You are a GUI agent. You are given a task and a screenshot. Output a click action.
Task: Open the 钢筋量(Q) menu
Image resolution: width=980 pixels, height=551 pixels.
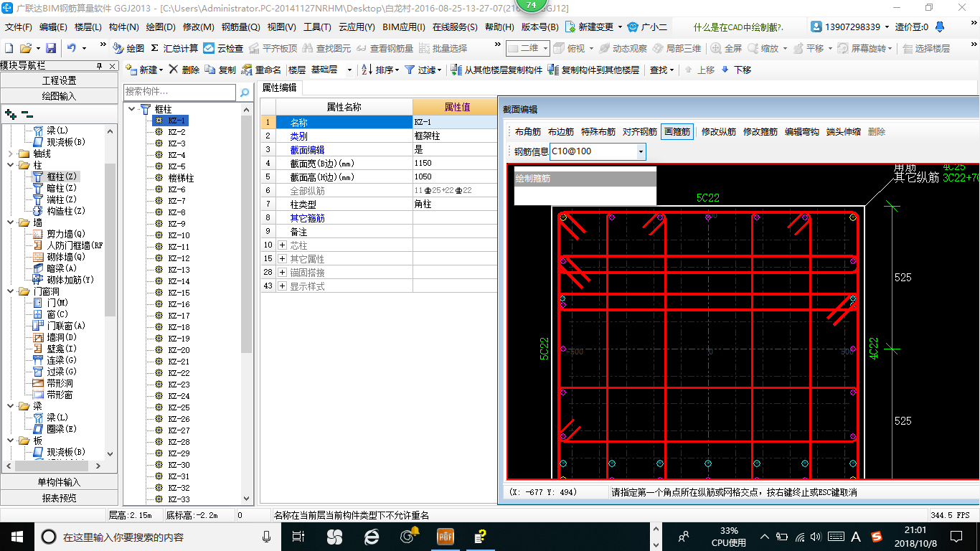(x=240, y=27)
